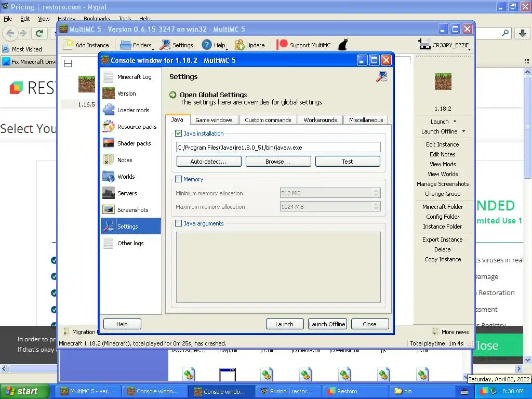Screen dimensions: 532x399
Task: Click the 8:38 AM clock in the system tray
Action: coord(513,391)
